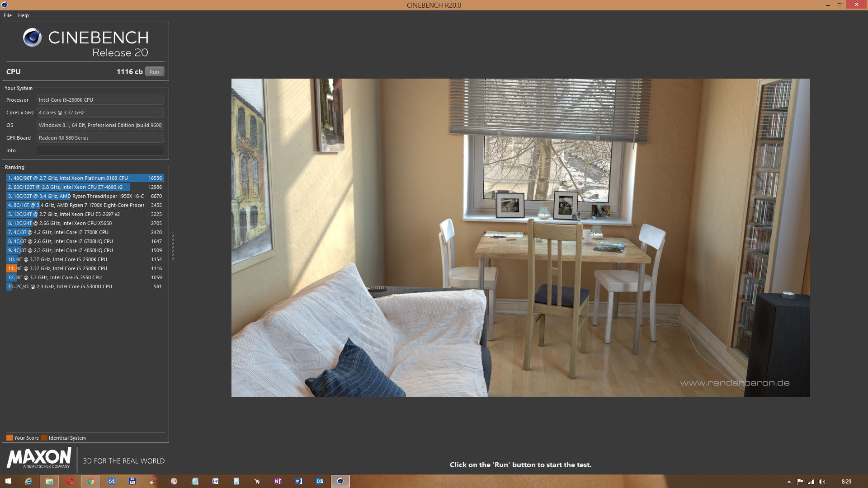The width and height of the screenshot is (868, 488).
Task: Select ranking row Intel Xeon CPU E5-2697 v2
Action: [85, 214]
